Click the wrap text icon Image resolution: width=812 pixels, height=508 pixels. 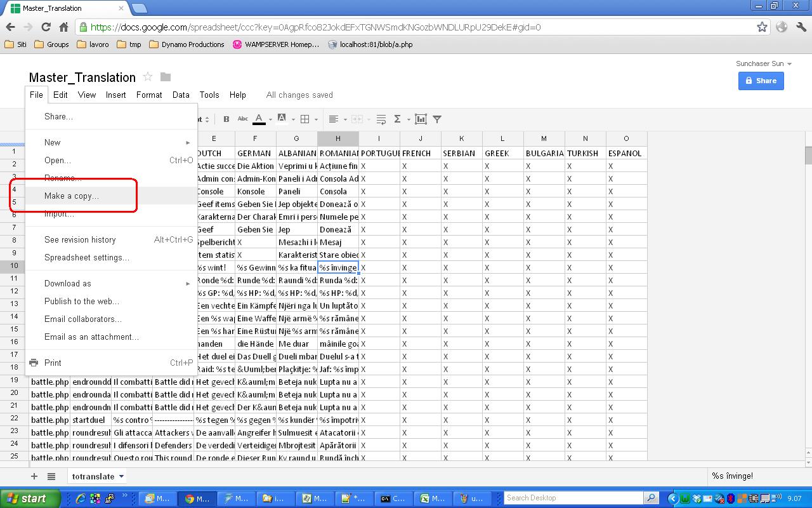click(x=381, y=119)
